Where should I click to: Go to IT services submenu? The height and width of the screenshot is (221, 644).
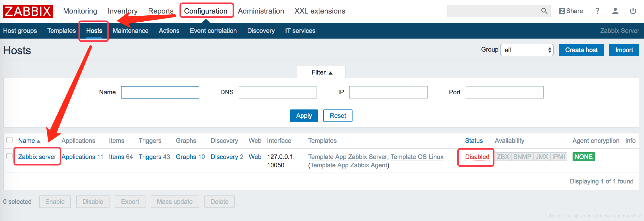coord(300,31)
